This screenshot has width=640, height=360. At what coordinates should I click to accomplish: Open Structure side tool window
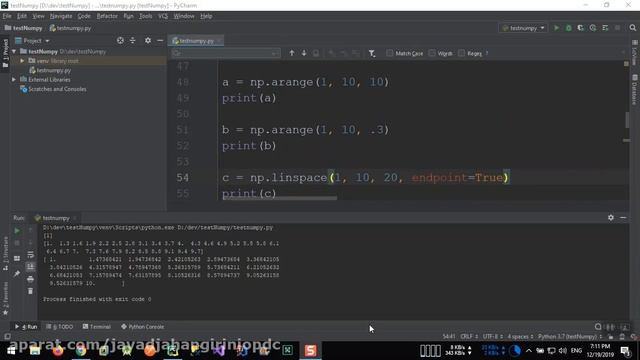click(5, 253)
